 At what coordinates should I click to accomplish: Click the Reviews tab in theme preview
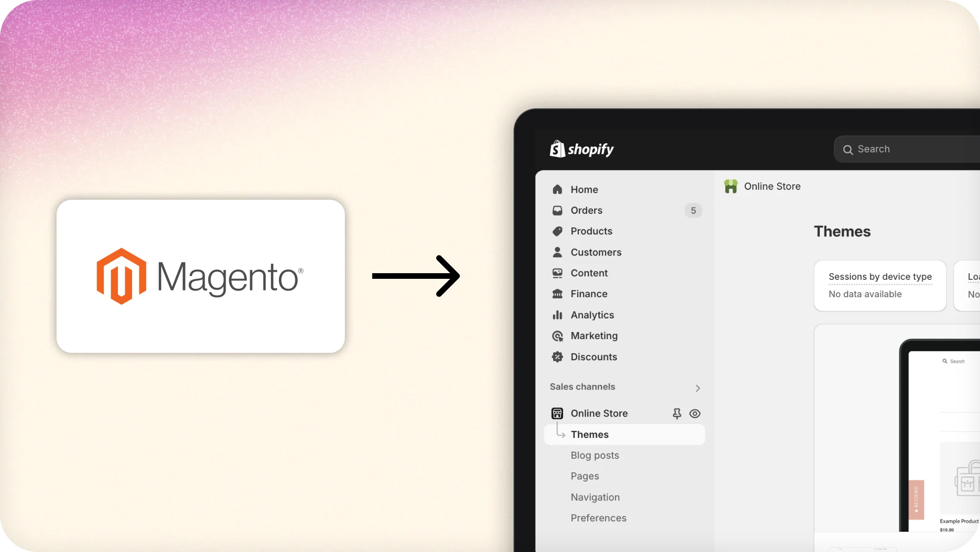pos(916,500)
